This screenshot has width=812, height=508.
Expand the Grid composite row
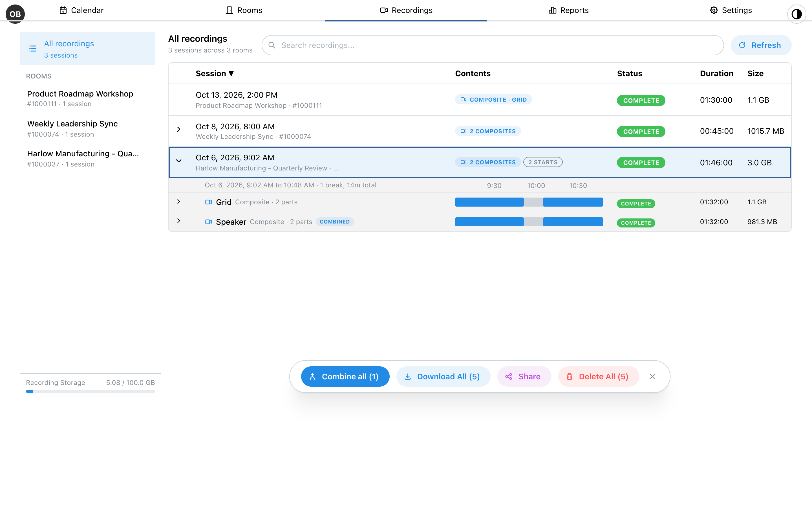coord(179,202)
